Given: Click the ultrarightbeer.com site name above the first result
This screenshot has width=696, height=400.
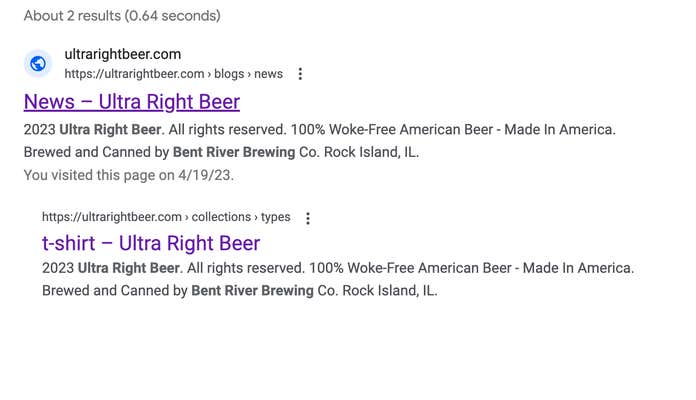Looking at the screenshot, I should pyautogui.click(x=122, y=54).
